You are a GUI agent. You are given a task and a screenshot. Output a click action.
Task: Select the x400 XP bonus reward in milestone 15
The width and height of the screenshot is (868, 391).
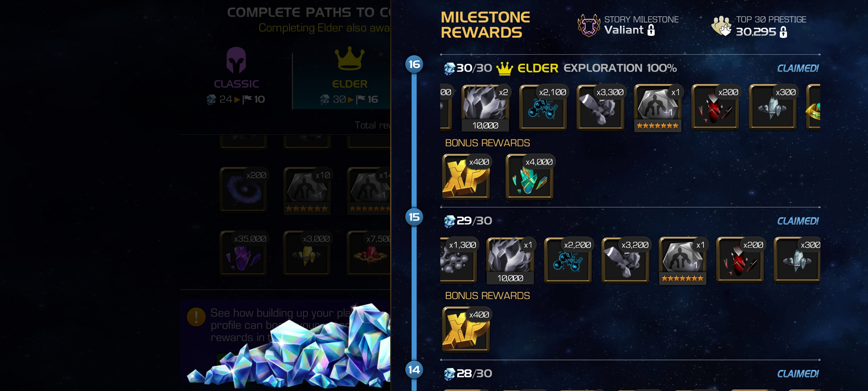tap(466, 330)
